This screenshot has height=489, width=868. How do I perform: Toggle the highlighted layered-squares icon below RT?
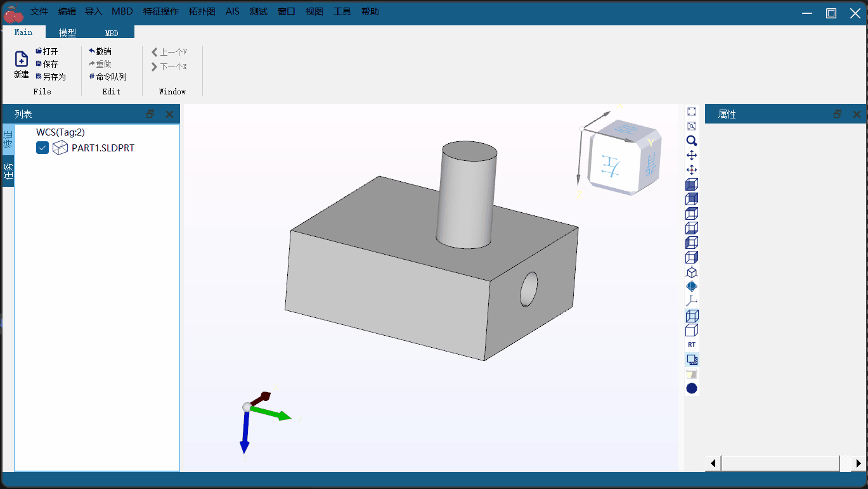tap(692, 359)
